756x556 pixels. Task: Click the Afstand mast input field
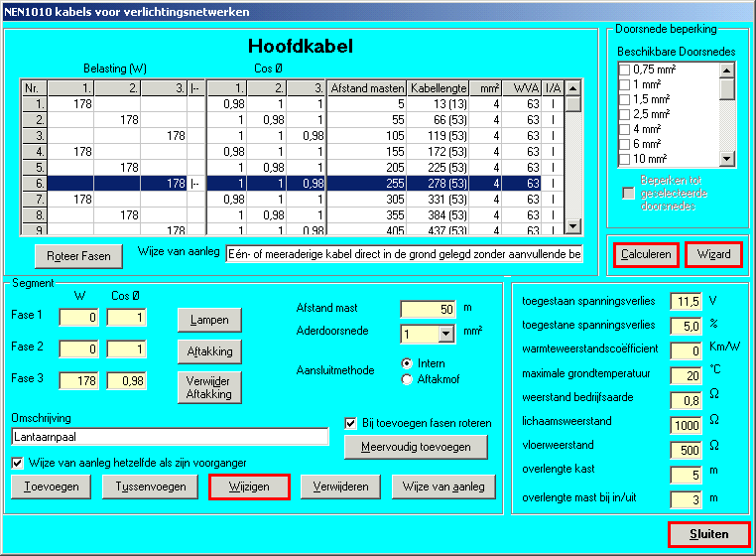[428, 310]
